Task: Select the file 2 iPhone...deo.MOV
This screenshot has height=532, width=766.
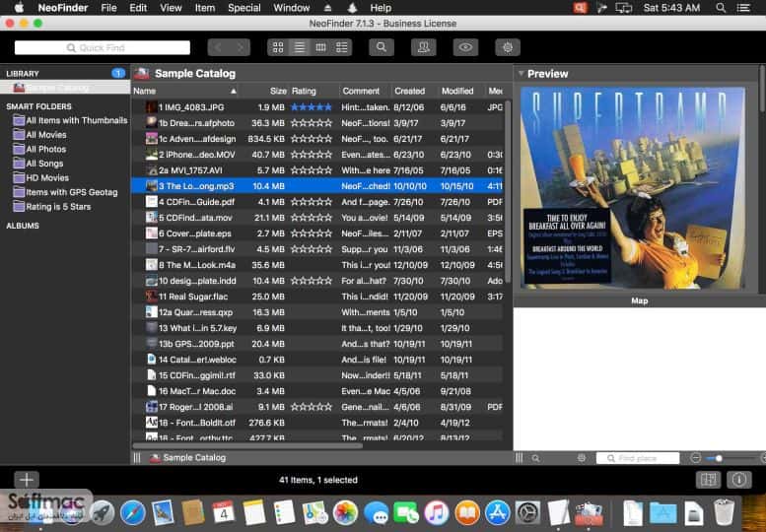Action: click(x=317, y=155)
